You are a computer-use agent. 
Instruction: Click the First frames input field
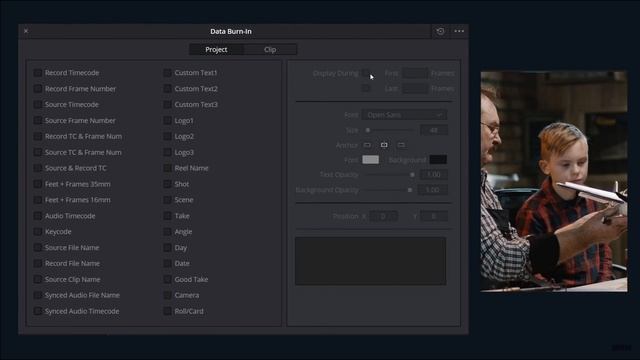pyautogui.click(x=415, y=73)
